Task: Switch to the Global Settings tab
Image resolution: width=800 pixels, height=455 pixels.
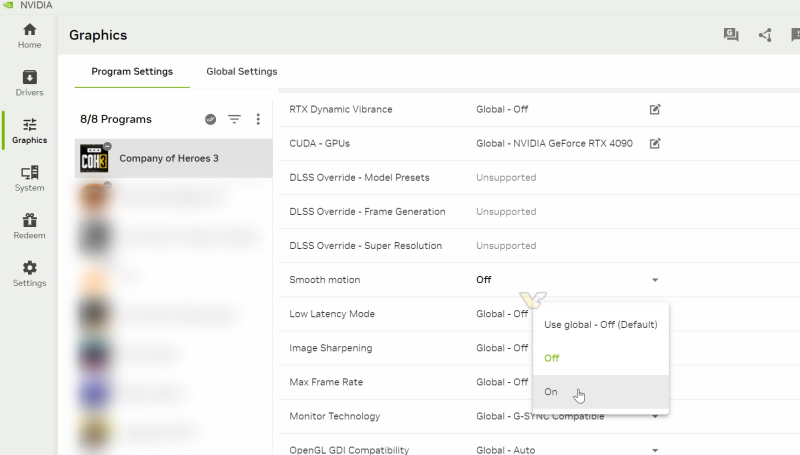Action: tap(241, 71)
